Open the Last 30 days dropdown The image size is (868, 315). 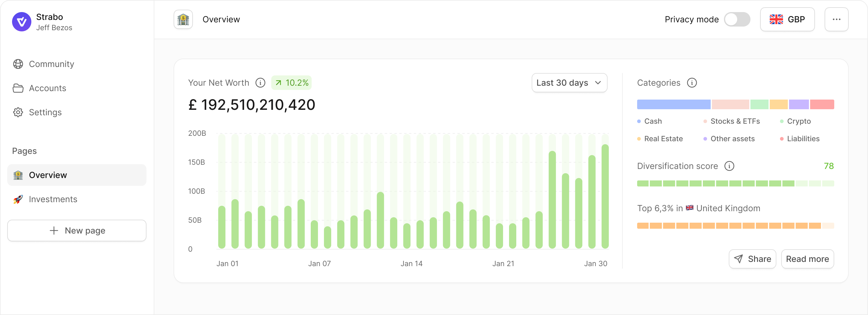tap(569, 83)
